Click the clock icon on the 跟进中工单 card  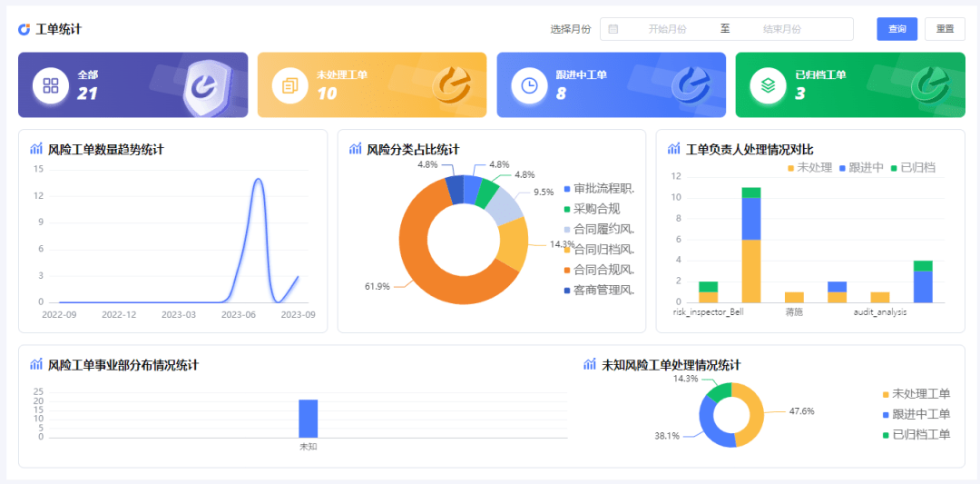(x=529, y=85)
